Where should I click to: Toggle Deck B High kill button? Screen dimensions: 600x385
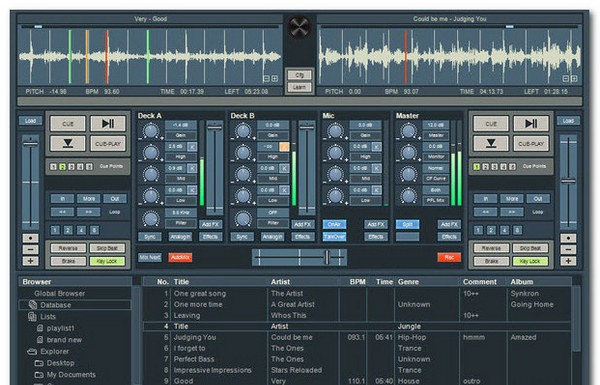(284, 147)
